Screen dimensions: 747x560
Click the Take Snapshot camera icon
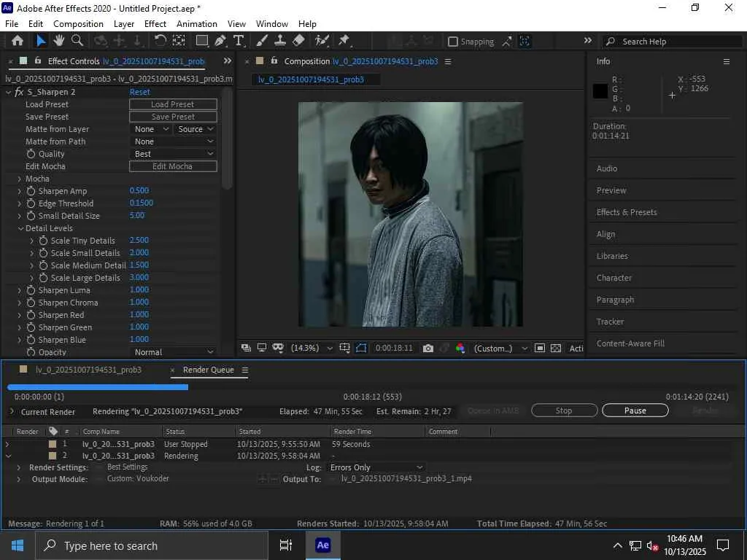[428, 349]
